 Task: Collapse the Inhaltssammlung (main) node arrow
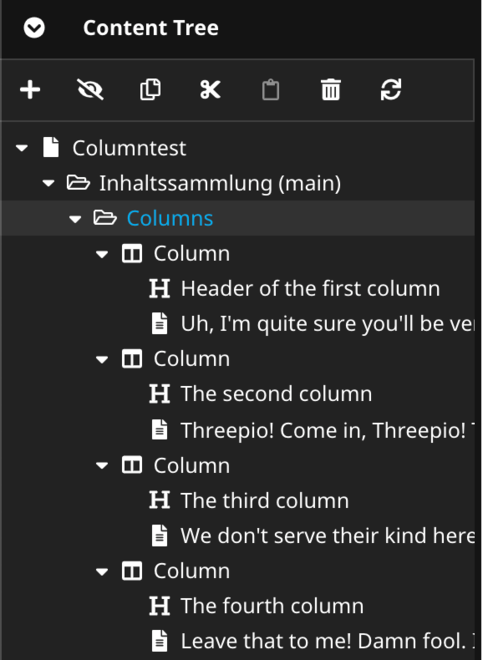[49, 183]
